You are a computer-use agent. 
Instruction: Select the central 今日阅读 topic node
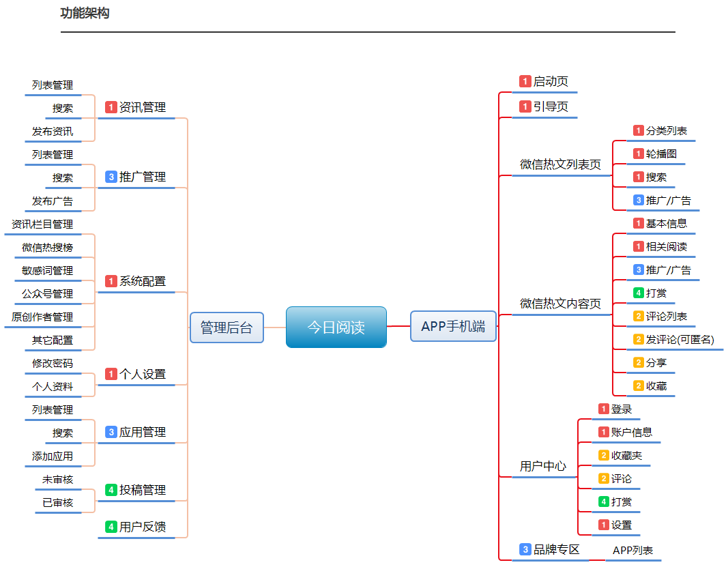[x=336, y=327]
